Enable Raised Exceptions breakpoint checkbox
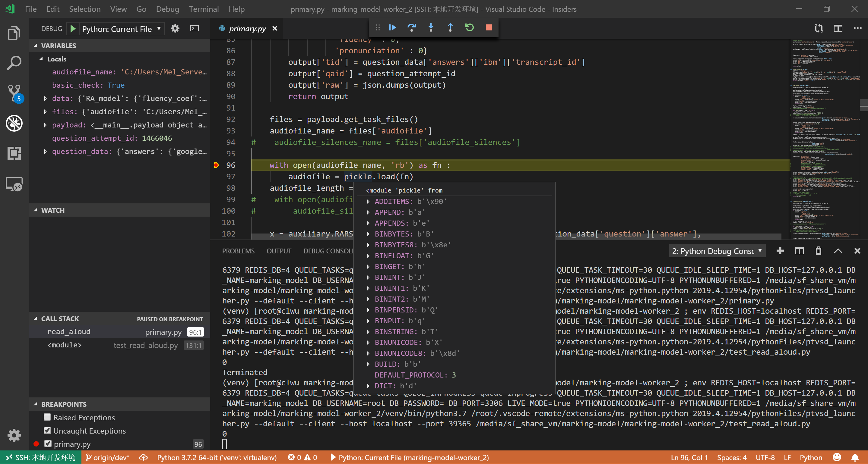The image size is (868, 464). [48, 417]
